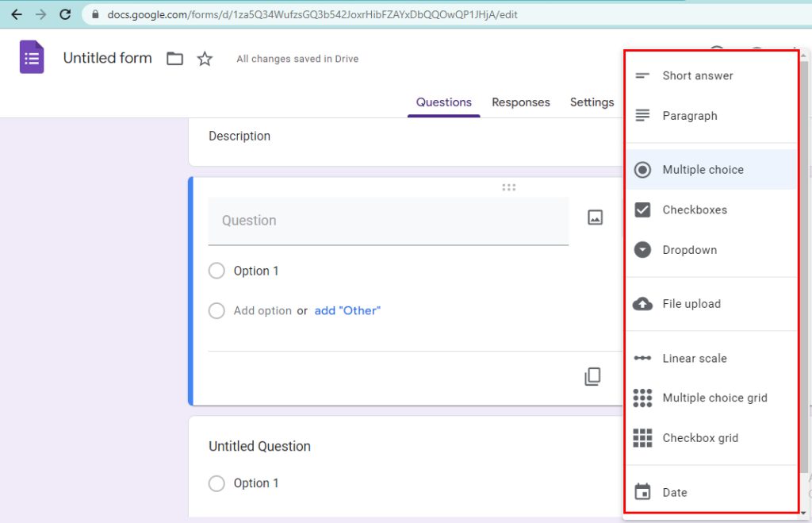
Task: Click the browser reload icon
Action: [x=65, y=14]
